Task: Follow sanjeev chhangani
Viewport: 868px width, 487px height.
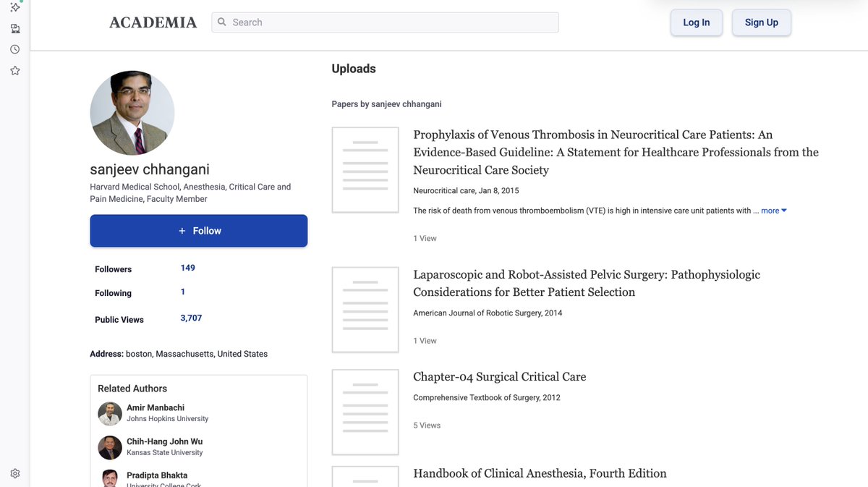Action: coord(198,230)
